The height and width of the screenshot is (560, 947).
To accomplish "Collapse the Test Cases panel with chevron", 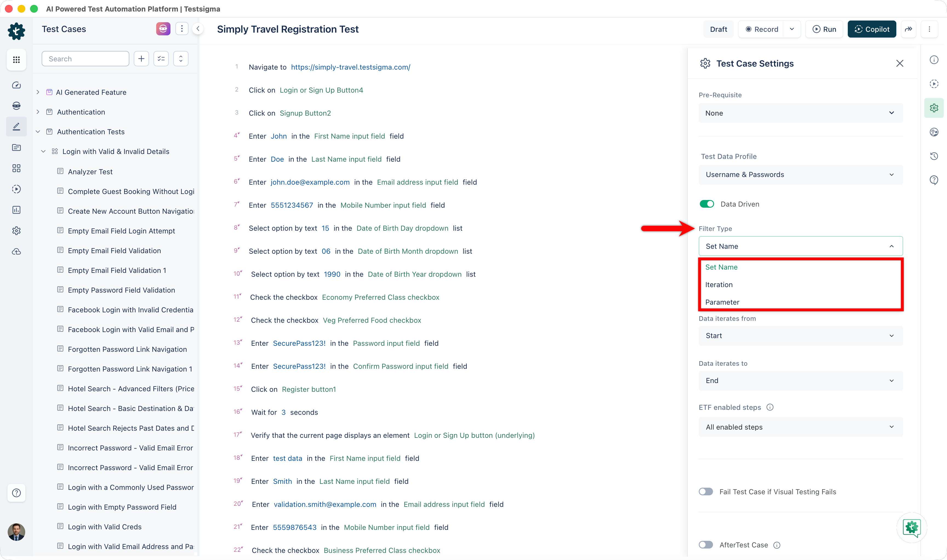I will pos(198,29).
